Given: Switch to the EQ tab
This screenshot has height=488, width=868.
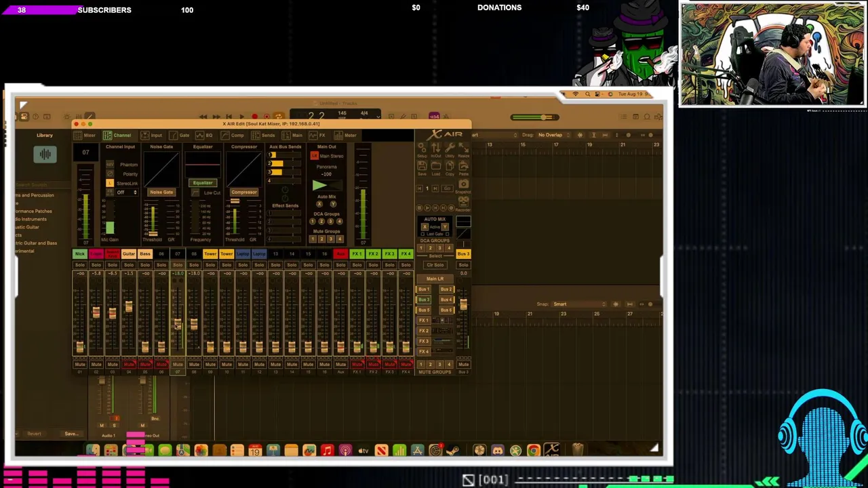Looking at the screenshot, I should (204, 136).
